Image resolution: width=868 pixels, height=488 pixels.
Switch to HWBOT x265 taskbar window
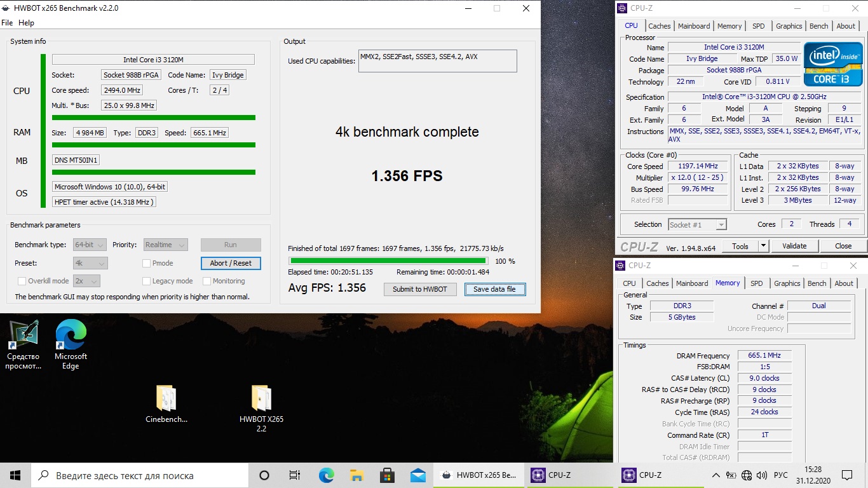coord(479,475)
